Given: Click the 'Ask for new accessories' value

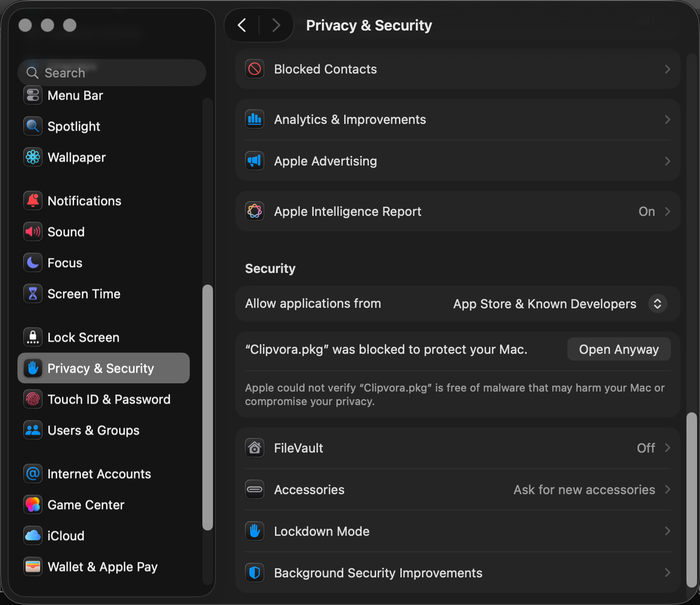Looking at the screenshot, I should [x=584, y=490].
